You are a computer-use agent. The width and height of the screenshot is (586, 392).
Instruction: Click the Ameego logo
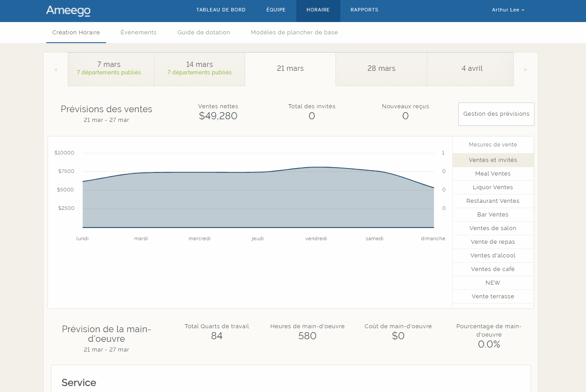(68, 11)
